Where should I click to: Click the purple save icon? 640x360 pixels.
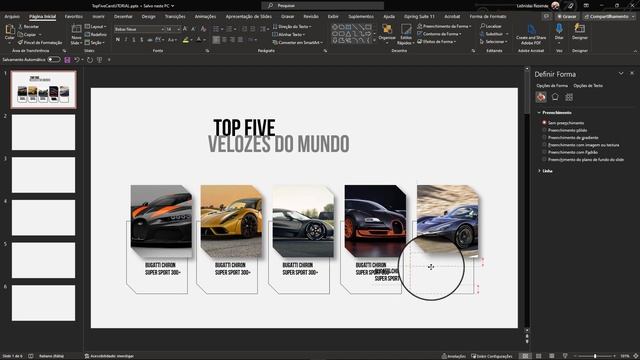tap(67, 60)
